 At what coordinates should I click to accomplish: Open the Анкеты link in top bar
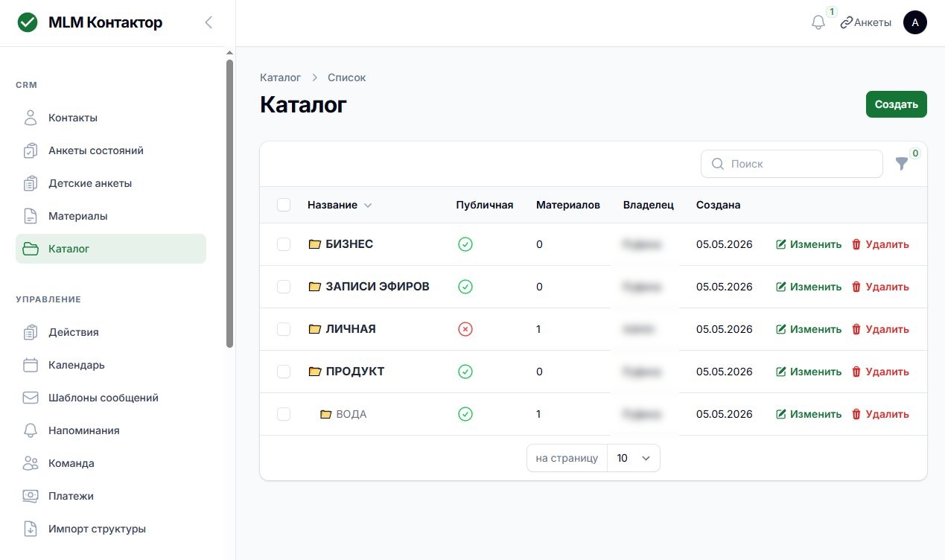[x=865, y=22]
